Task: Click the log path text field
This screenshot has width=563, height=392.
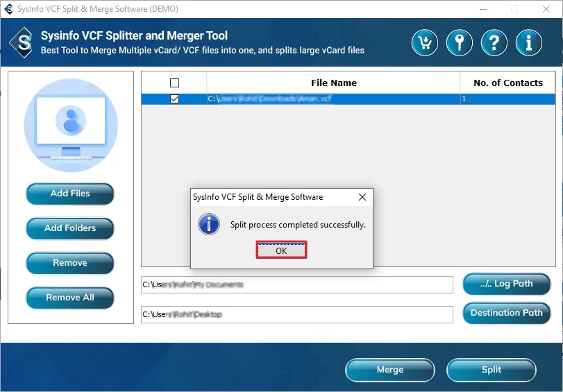Action: pyautogui.click(x=297, y=284)
